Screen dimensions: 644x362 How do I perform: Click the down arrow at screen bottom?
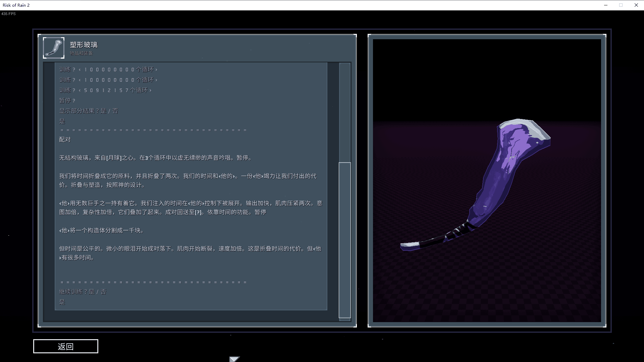234,359
